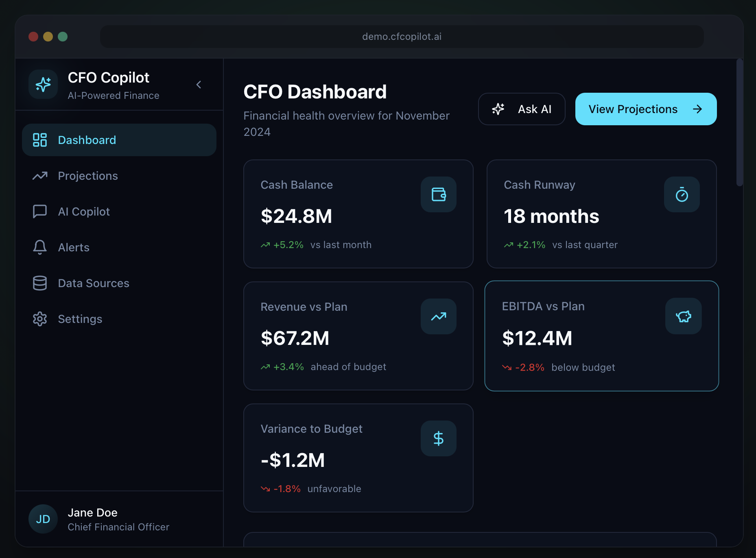The height and width of the screenshot is (558, 756).
Task: Switch to the Projections section
Action: pyautogui.click(x=87, y=176)
